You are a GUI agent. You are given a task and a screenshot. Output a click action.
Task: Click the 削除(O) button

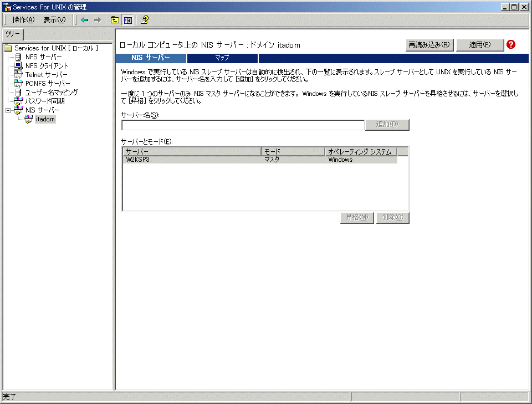point(392,217)
